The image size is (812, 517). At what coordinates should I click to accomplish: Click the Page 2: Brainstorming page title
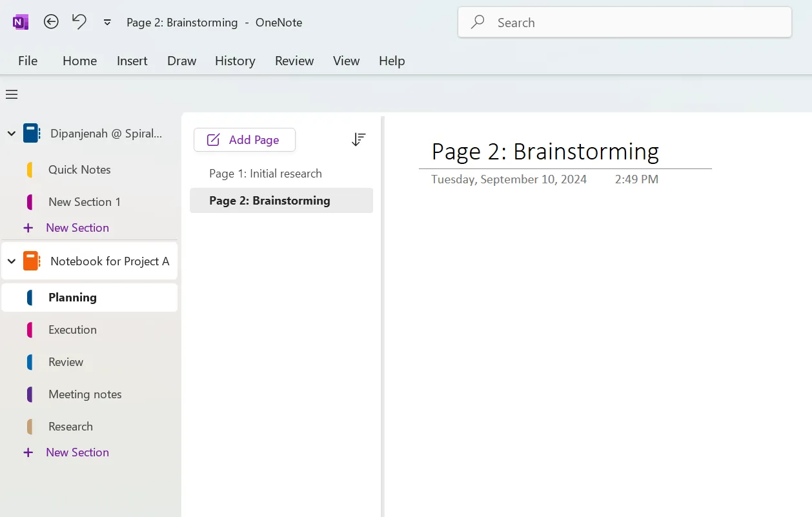point(545,151)
